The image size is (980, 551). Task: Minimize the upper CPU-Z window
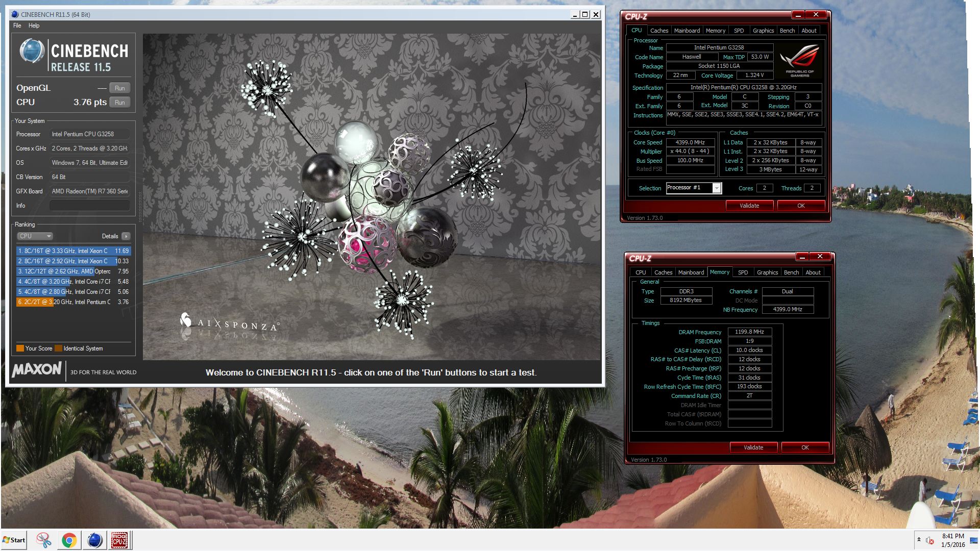pyautogui.click(x=798, y=15)
